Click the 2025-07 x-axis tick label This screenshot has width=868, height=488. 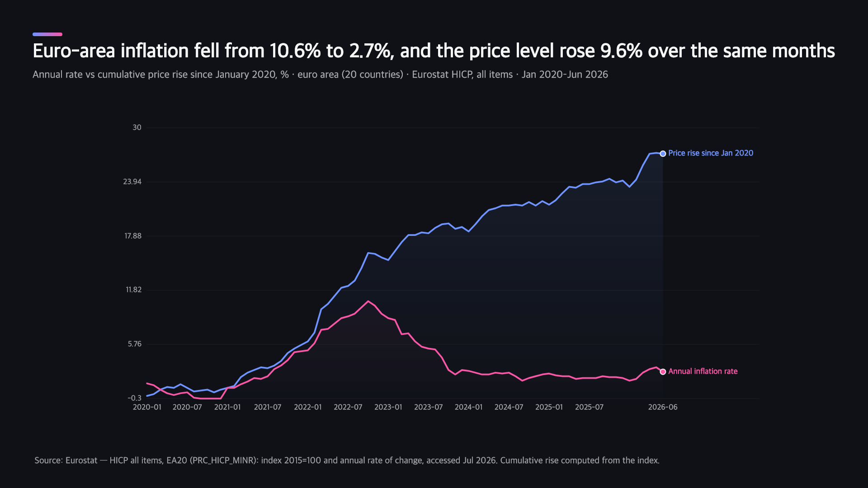coord(590,407)
